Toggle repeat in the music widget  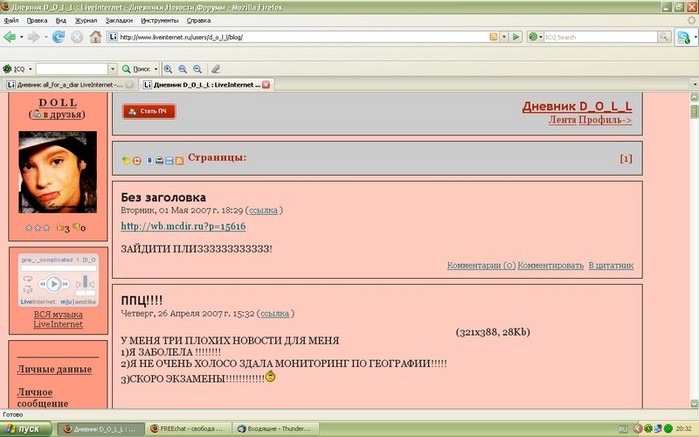pos(28,279)
